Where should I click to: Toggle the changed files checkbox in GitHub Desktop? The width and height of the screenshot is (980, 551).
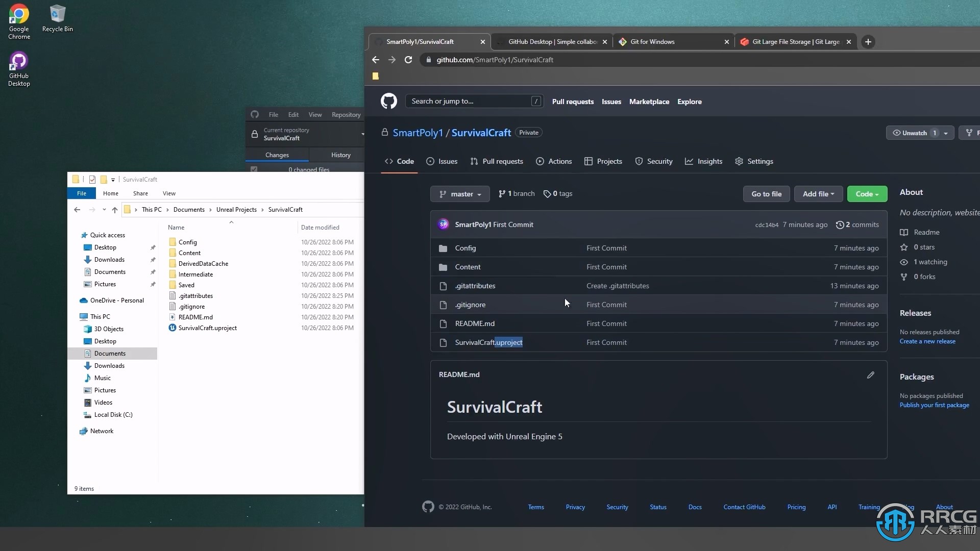pyautogui.click(x=254, y=169)
